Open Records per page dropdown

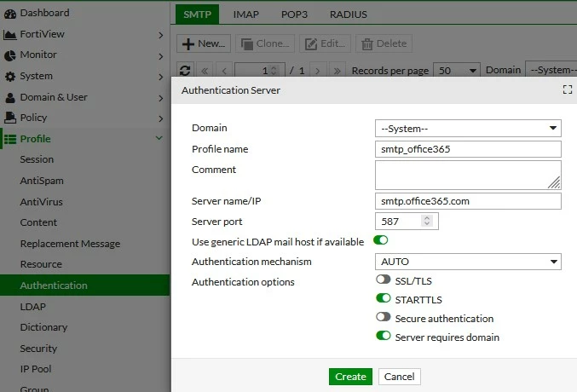click(x=457, y=70)
